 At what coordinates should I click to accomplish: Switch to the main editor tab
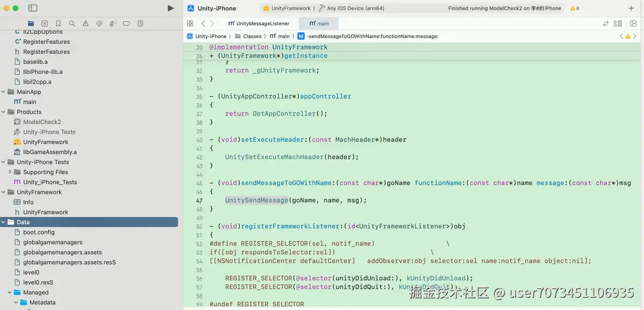318,24
